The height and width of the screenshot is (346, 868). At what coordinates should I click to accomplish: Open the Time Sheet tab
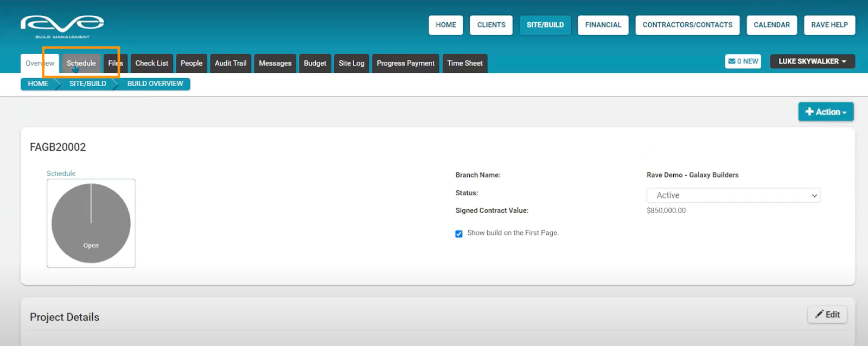point(465,63)
